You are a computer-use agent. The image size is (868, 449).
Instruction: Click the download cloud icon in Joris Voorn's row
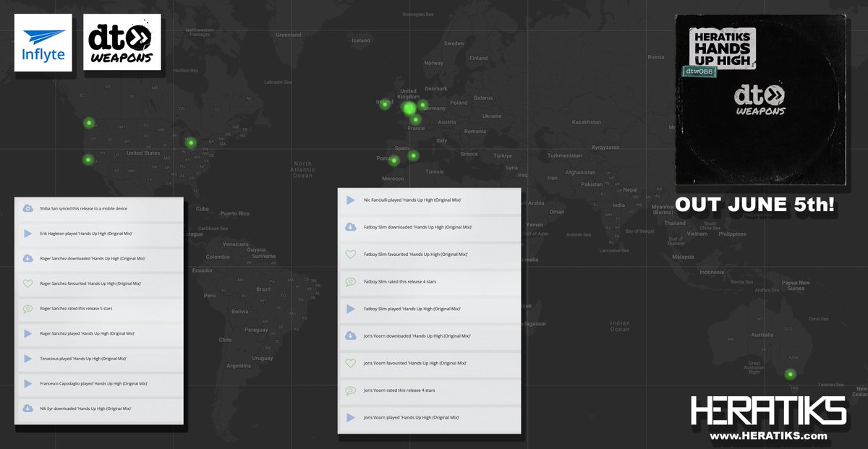[350, 335]
